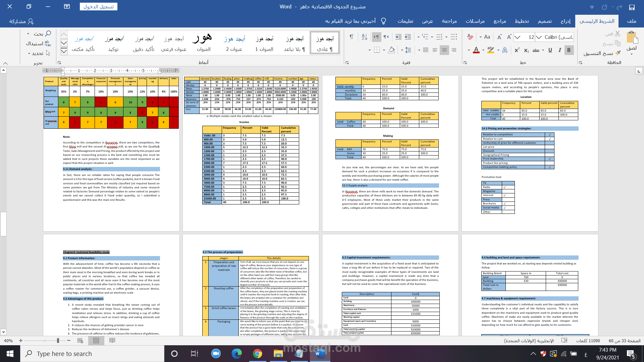The height and width of the screenshot is (362, 644).
Task: Toggle bold formatting button
Action: (x=569, y=50)
